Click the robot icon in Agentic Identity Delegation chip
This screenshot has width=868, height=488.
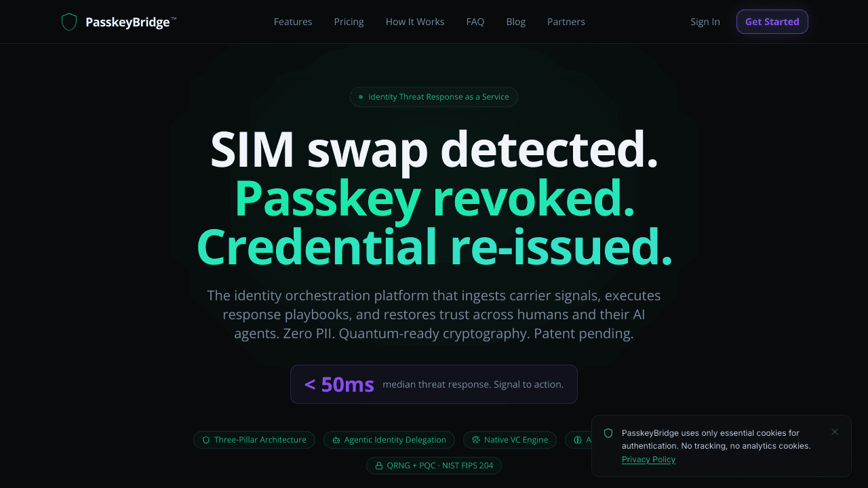pos(336,440)
